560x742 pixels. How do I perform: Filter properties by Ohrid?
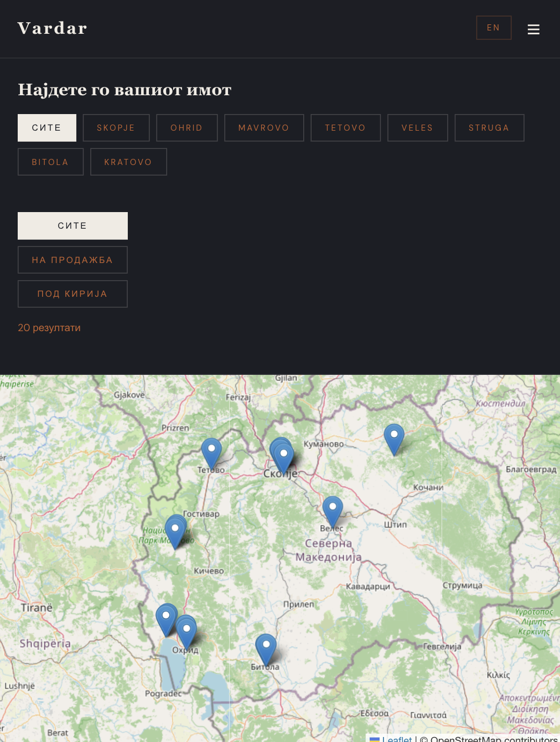[x=186, y=128]
